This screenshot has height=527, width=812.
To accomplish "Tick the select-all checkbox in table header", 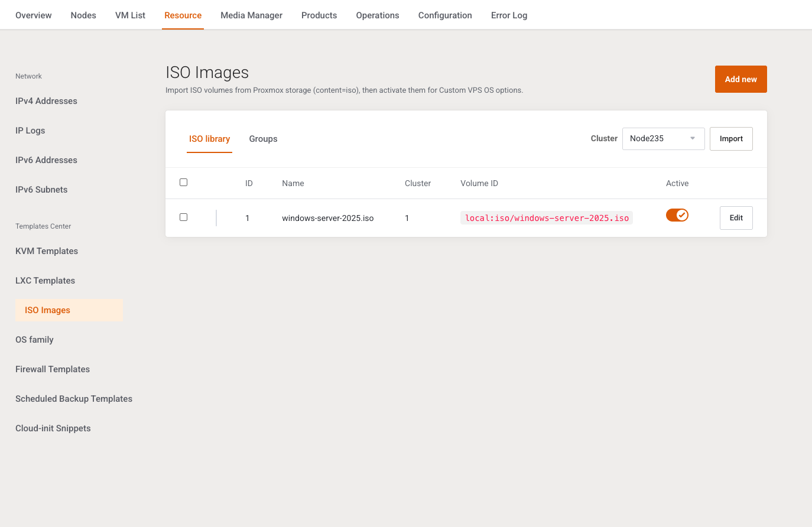I will pos(183,183).
